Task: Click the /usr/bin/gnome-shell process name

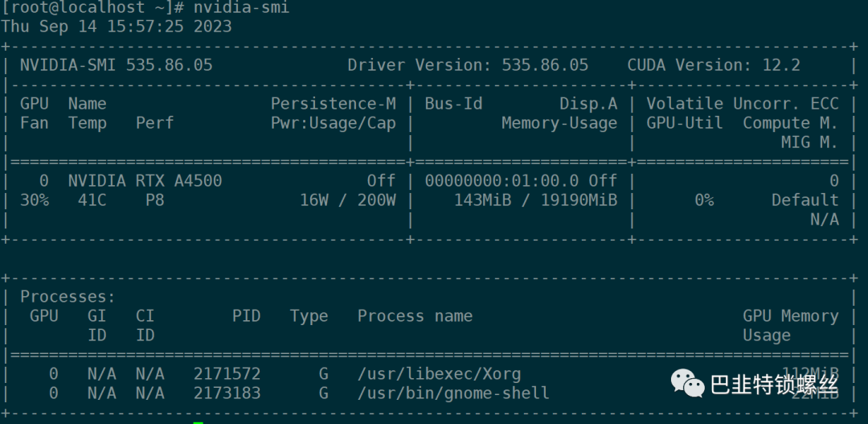Action: 453,393
